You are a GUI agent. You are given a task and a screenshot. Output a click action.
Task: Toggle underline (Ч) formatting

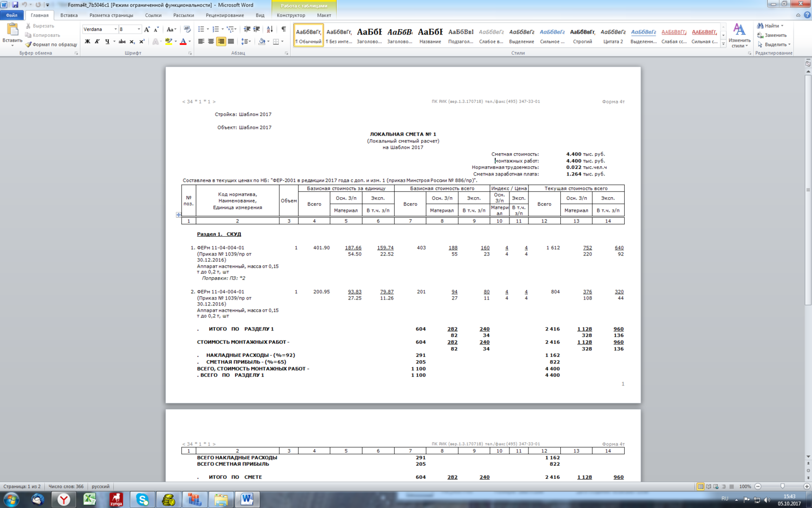(x=107, y=42)
